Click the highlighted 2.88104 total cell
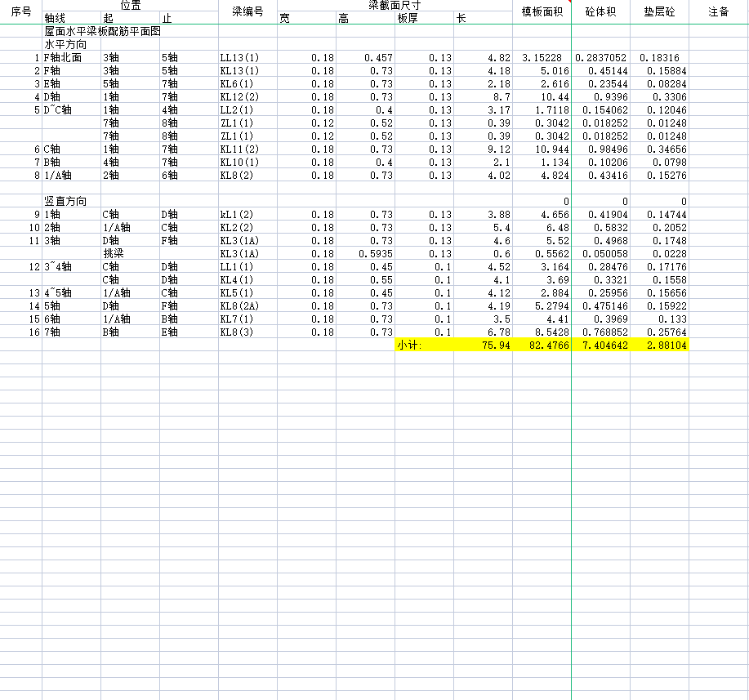Screen dimensions: 749x700 (659, 345)
